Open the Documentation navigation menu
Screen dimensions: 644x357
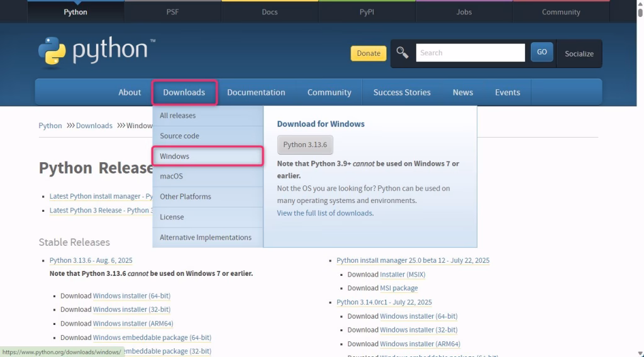[257, 92]
